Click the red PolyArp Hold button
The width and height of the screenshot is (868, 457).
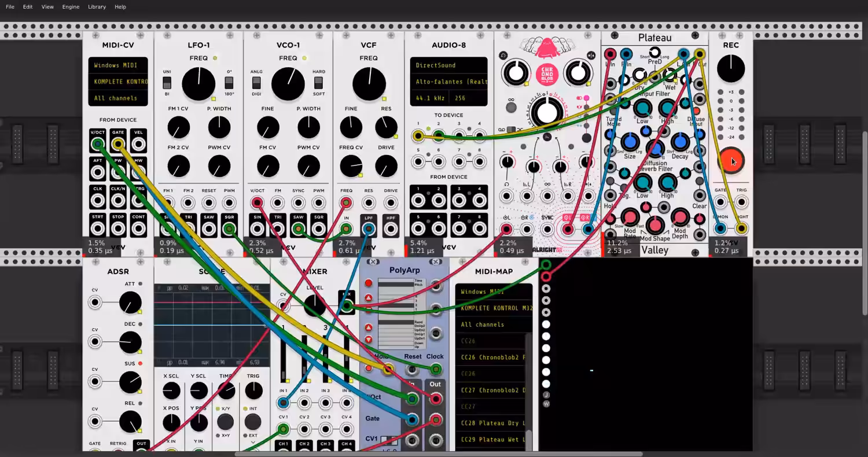(x=369, y=368)
